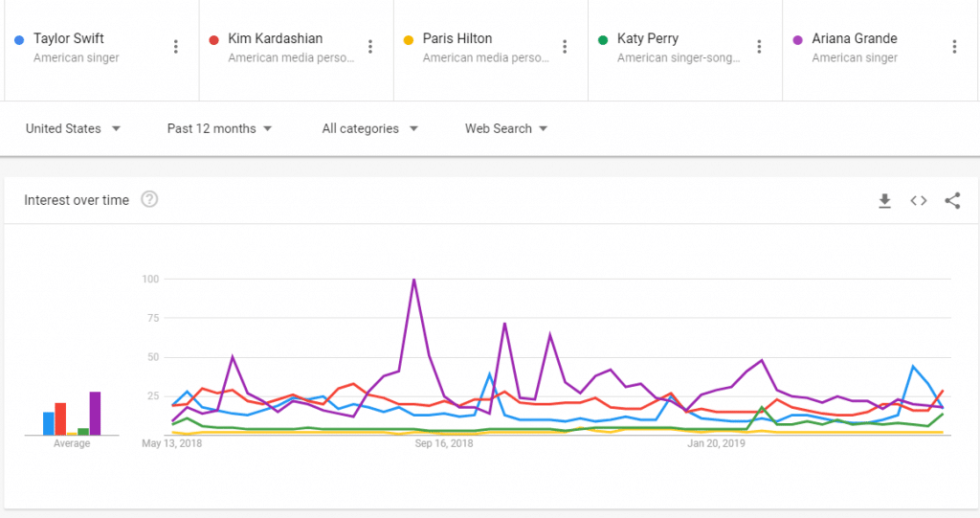Viewport: 980px width, 518px height.
Task: Open the Taylor Swift term options menu
Action: pyautogui.click(x=176, y=47)
